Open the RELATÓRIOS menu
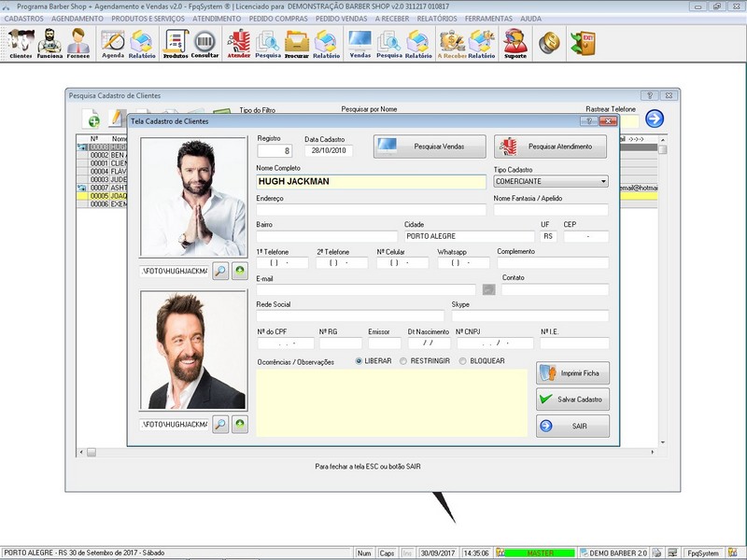Image resolution: width=747 pixels, height=560 pixels. tap(437, 18)
